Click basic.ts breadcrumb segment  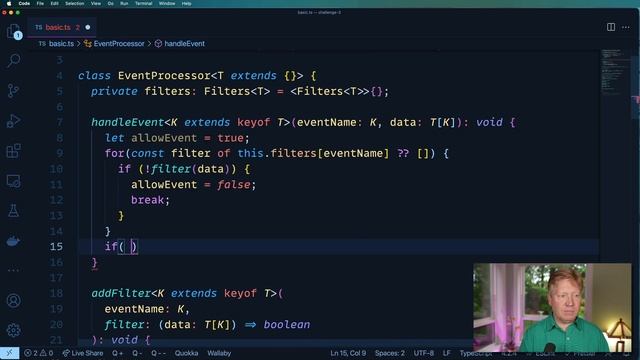pos(61,44)
